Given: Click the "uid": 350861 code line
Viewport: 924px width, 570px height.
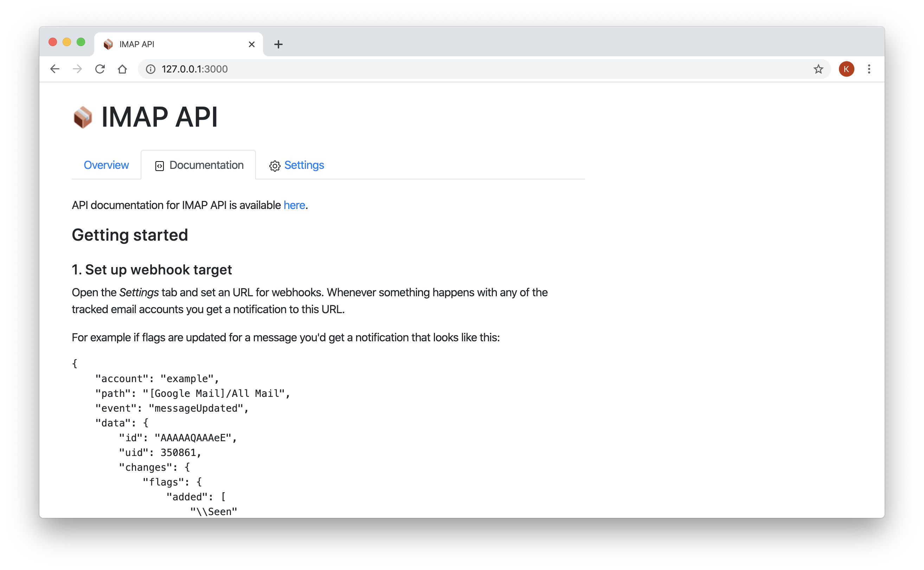Looking at the screenshot, I should pyautogui.click(x=160, y=452).
